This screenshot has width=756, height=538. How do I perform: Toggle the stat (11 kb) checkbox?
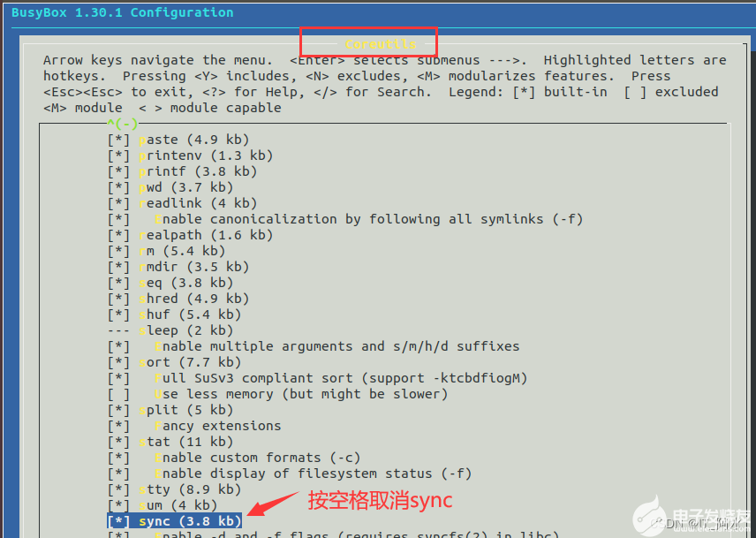click(118, 442)
